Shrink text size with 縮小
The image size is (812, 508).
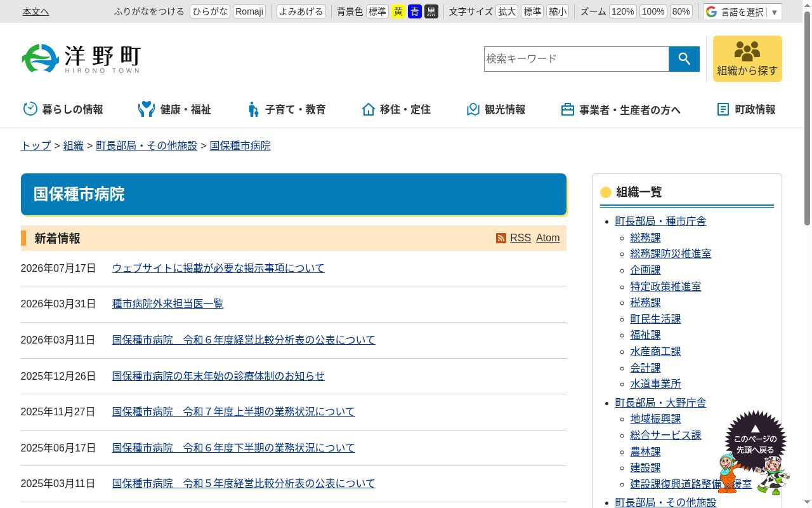coord(558,11)
